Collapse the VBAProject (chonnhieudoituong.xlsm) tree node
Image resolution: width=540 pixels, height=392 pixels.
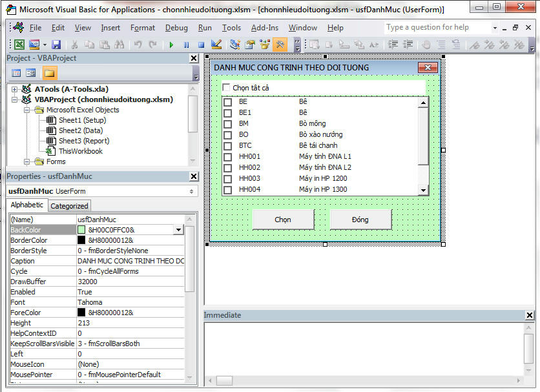click(15, 99)
